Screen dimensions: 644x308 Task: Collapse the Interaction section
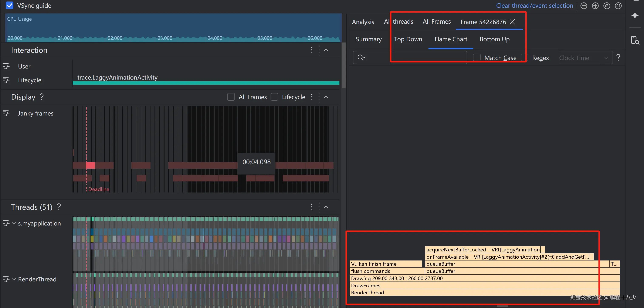coord(326,50)
